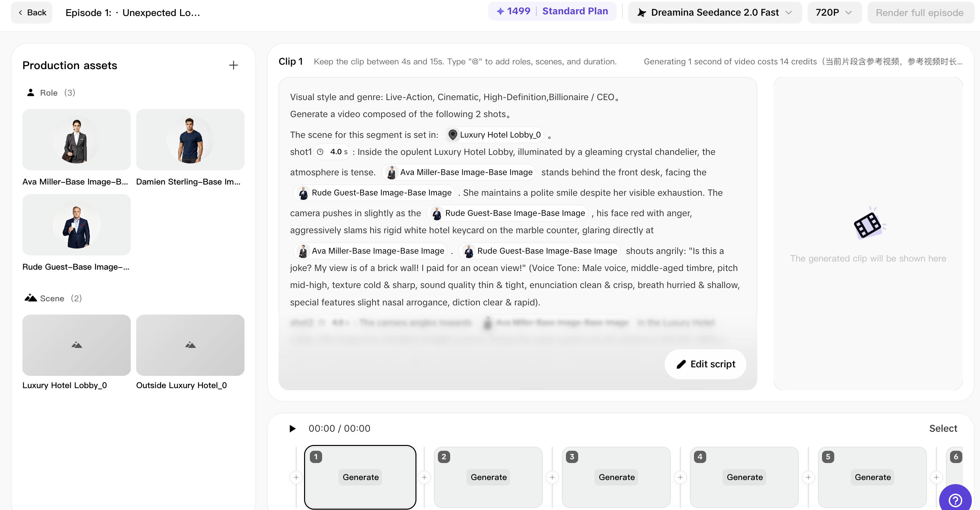This screenshot has height=510, width=980.
Task: Click the help question mark bubble
Action: 955,500
